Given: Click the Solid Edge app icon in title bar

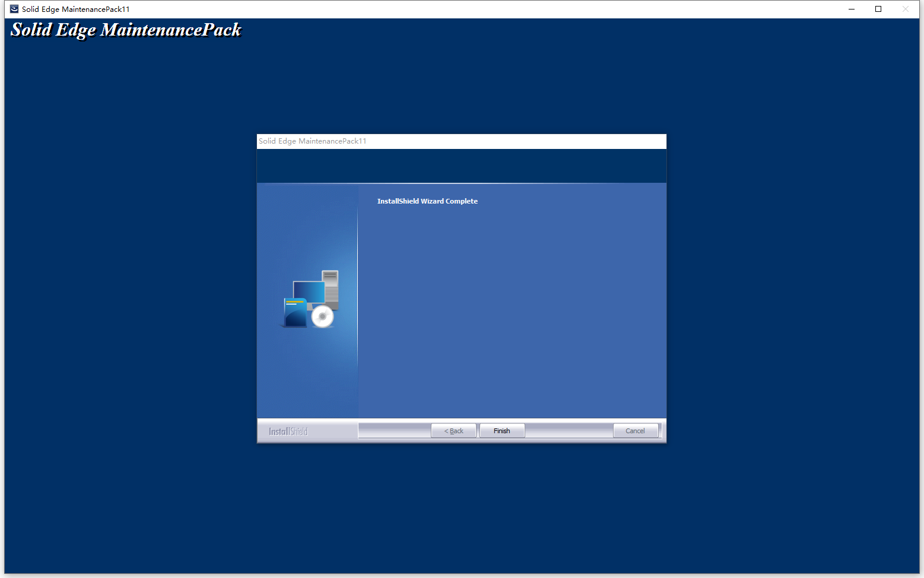Looking at the screenshot, I should (14, 9).
